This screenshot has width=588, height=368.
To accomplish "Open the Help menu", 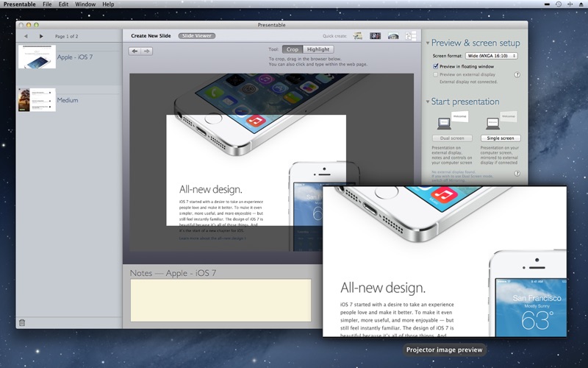I will tap(108, 4).
